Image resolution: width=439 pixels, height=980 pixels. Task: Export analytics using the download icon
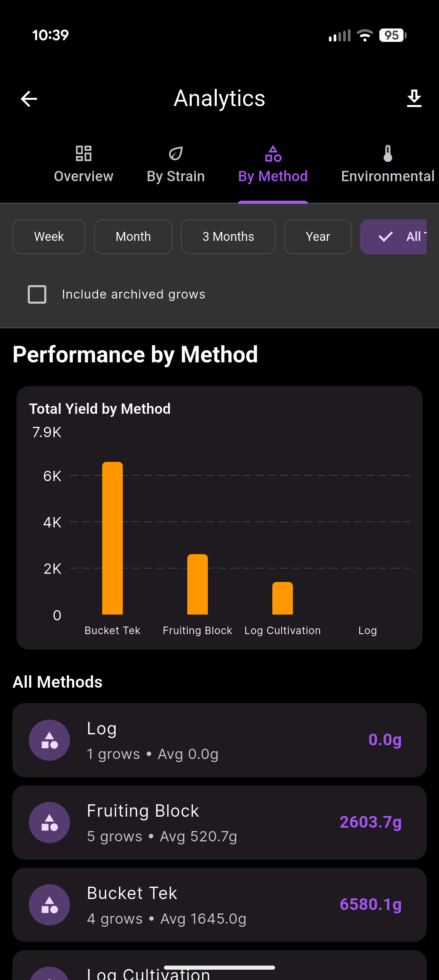[414, 98]
